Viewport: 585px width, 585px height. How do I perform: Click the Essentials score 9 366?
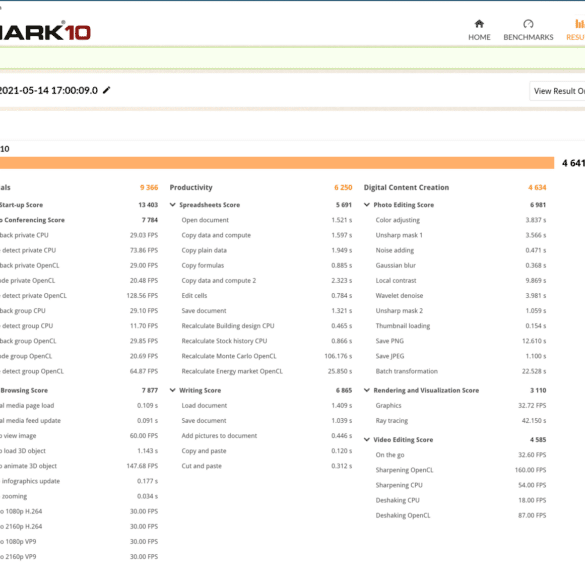[149, 187]
